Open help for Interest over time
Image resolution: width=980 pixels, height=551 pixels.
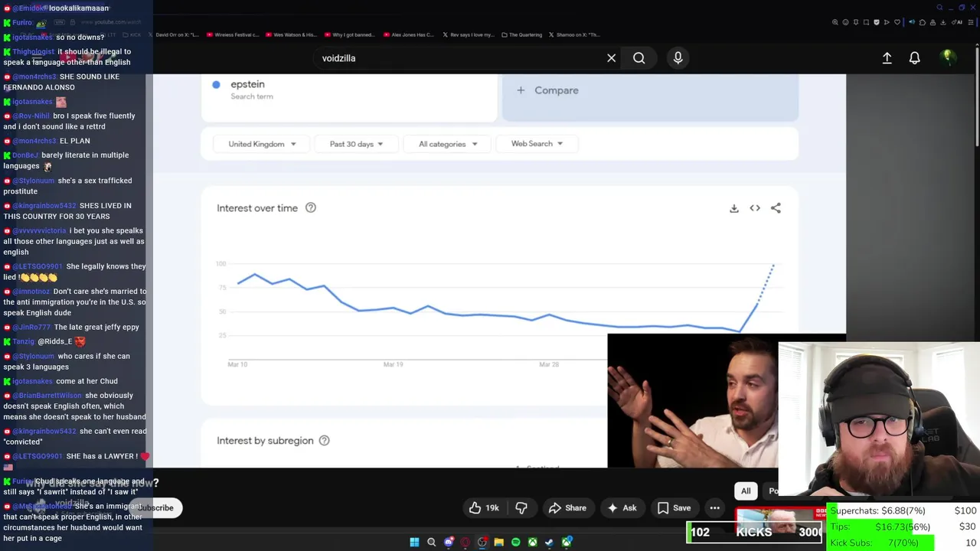[x=311, y=207]
